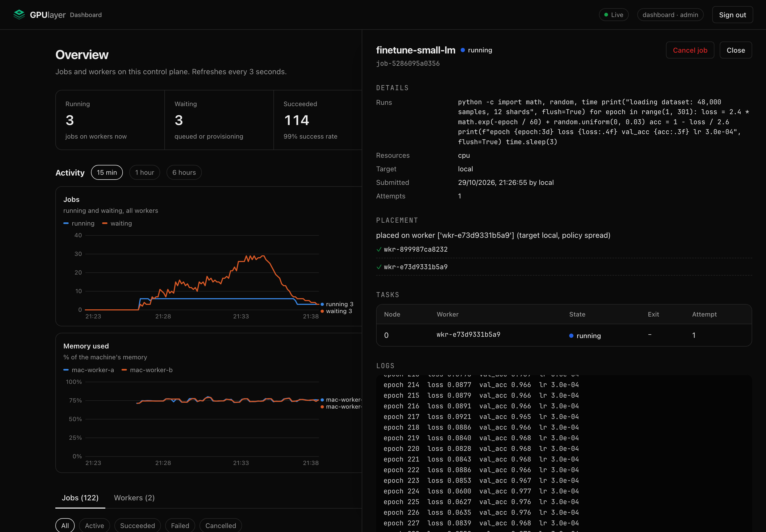
Task: Click the job ID job-5286095a0356
Action: [x=408, y=63]
